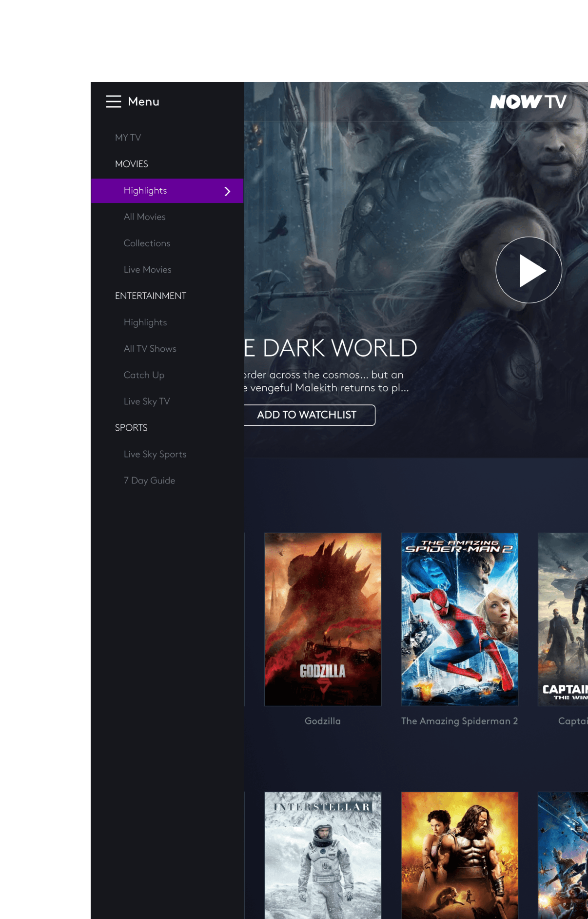Browse All TV Shows
The image size is (588, 919).
click(150, 349)
